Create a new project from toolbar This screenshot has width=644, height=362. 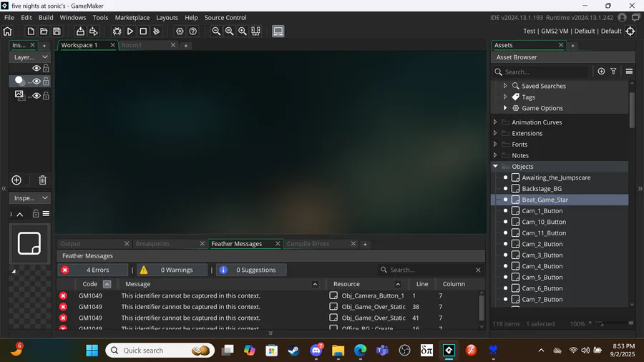point(31,31)
